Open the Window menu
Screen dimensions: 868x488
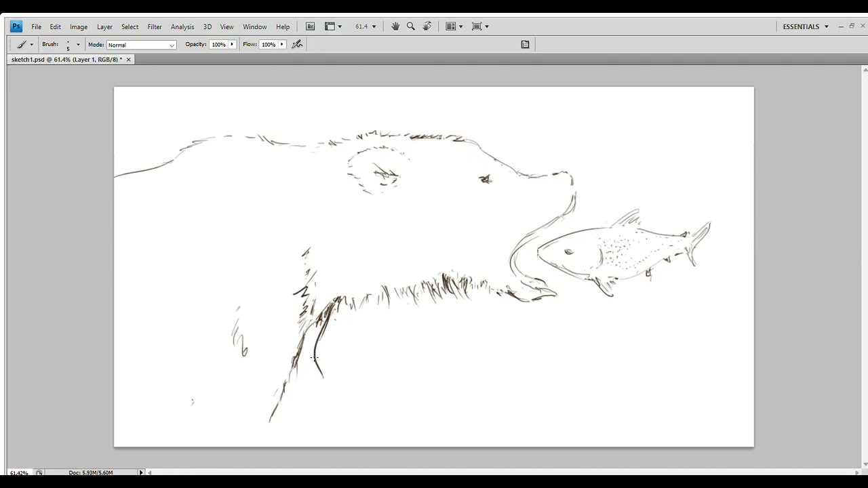click(x=255, y=26)
